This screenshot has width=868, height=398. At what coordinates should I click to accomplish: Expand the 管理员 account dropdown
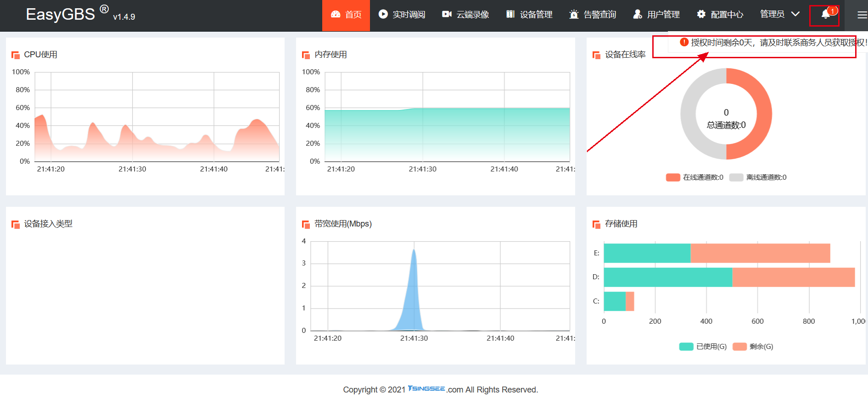[779, 14]
